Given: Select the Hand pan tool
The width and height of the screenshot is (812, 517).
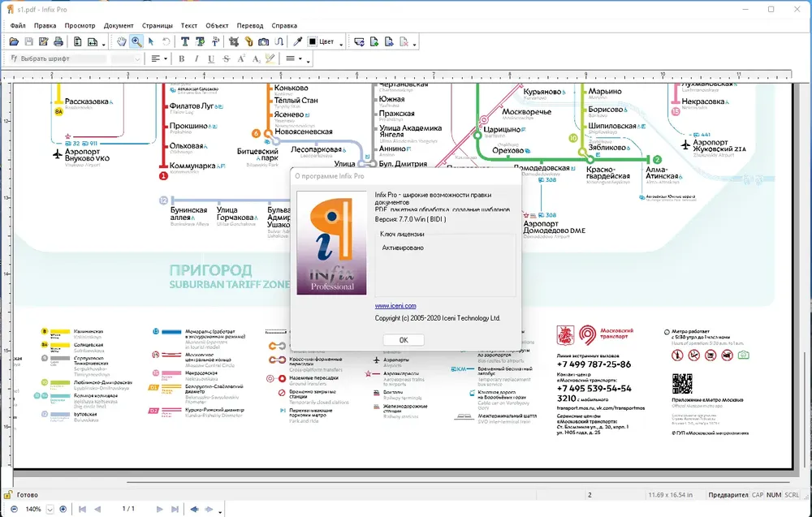Looking at the screenshot, I should tap(121, 42).
